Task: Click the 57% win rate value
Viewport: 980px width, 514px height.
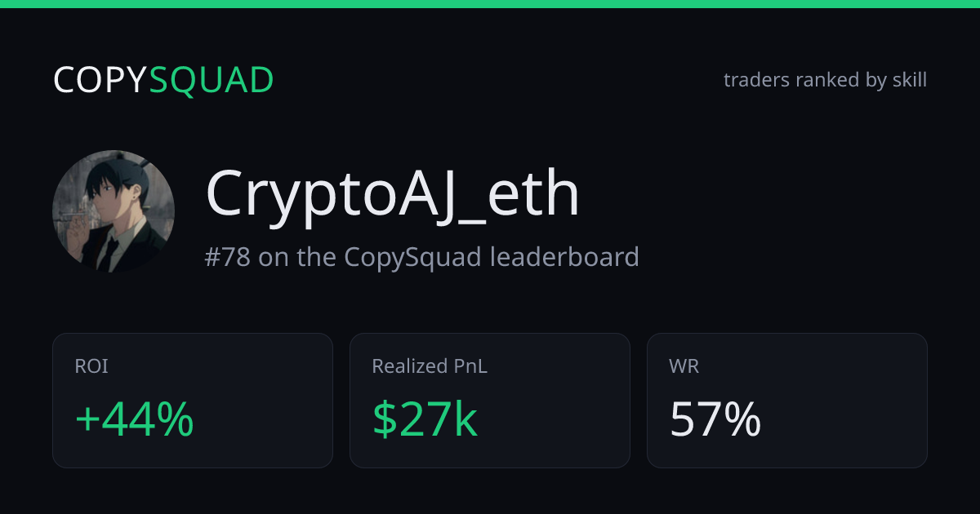Action: pyautogui.click(x=715, y=419)
